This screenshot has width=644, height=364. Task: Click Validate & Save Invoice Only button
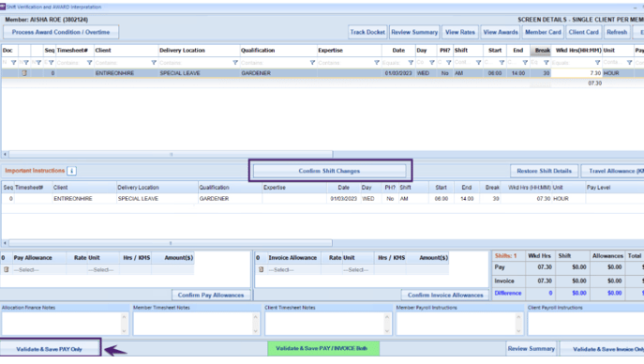click(602, 349)
